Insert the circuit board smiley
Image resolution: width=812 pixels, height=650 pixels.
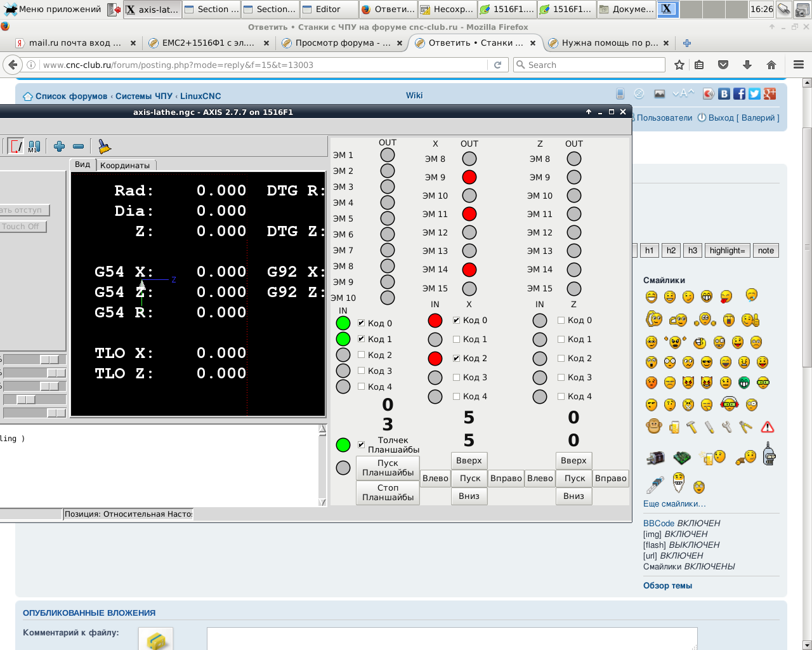click(681, 457)
